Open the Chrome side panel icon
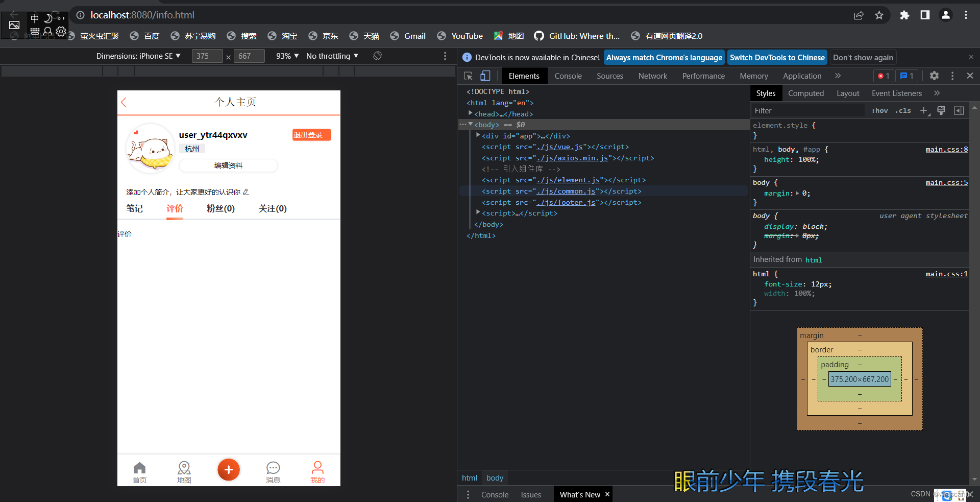The image size is (980, 502). 925,15
